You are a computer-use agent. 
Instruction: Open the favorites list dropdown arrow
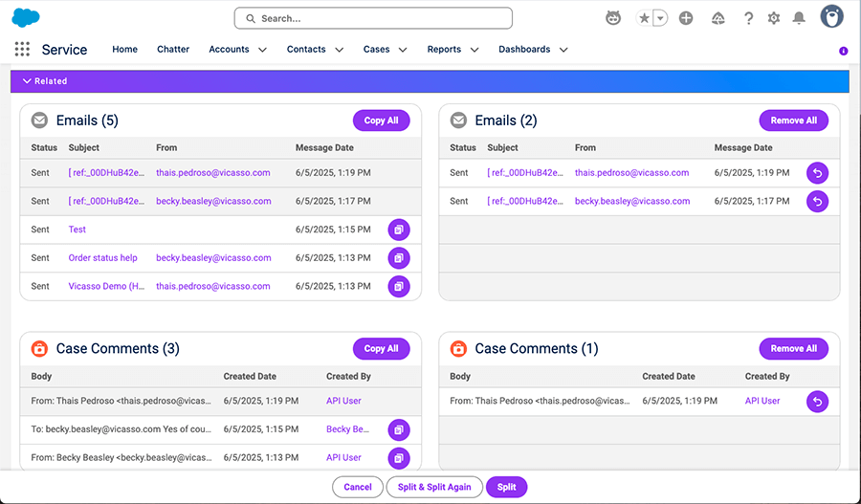click(660, 18)
